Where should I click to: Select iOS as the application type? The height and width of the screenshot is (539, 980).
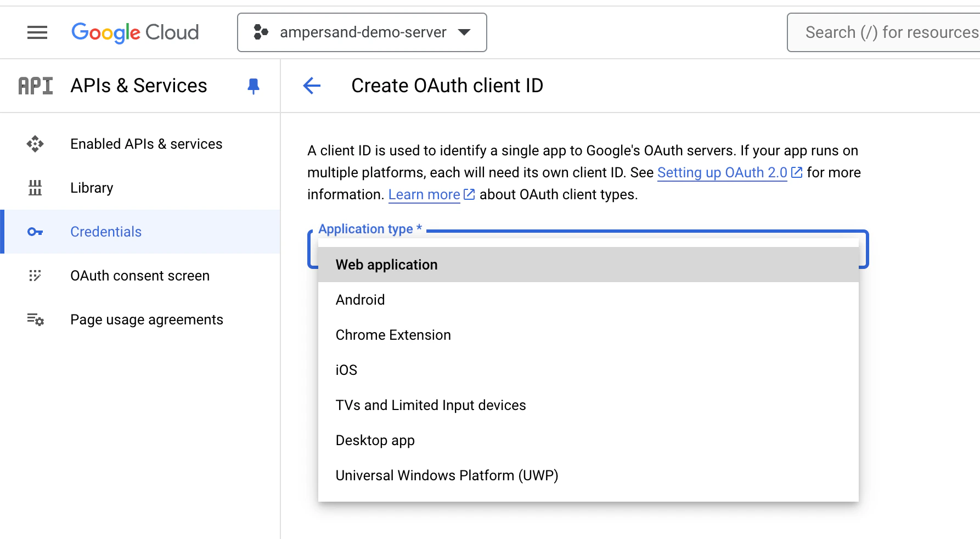[x=346, y=369]
